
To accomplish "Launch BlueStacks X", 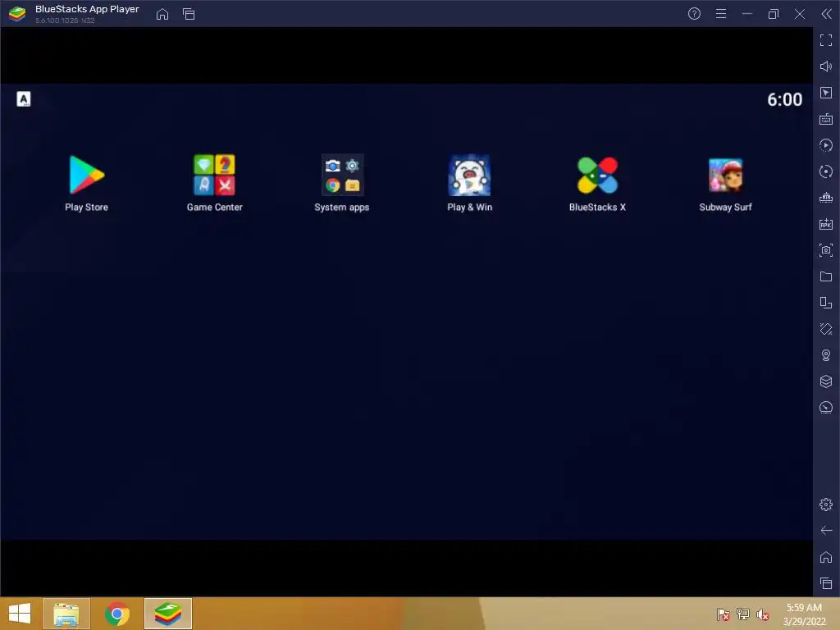I will [x=597, y=183].
